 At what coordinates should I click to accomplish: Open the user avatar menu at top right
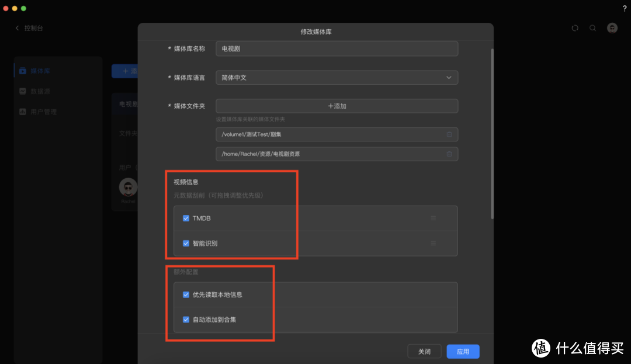(x=612, y=27)
